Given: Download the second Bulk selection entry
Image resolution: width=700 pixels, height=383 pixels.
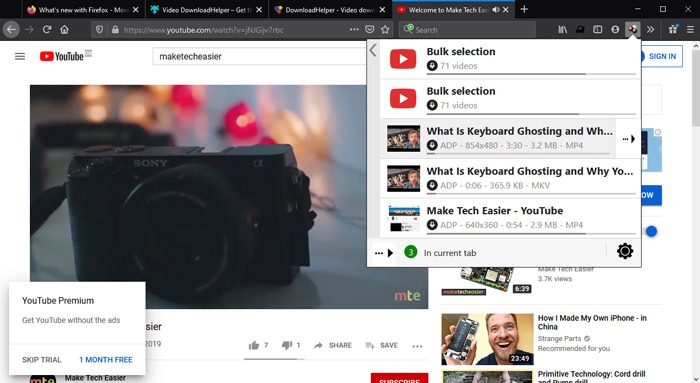Looking at the screenshot, I should pyautogui.click(x=432, y=105).
